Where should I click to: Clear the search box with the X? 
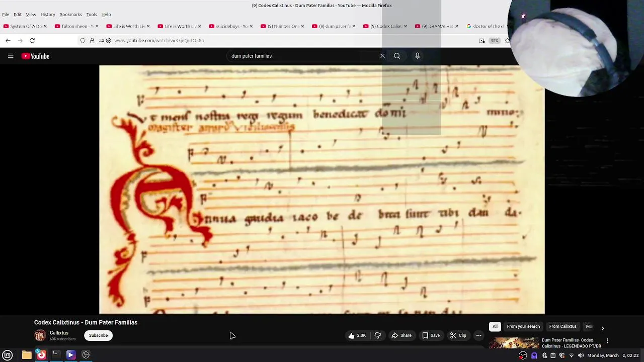coord(382,56)
